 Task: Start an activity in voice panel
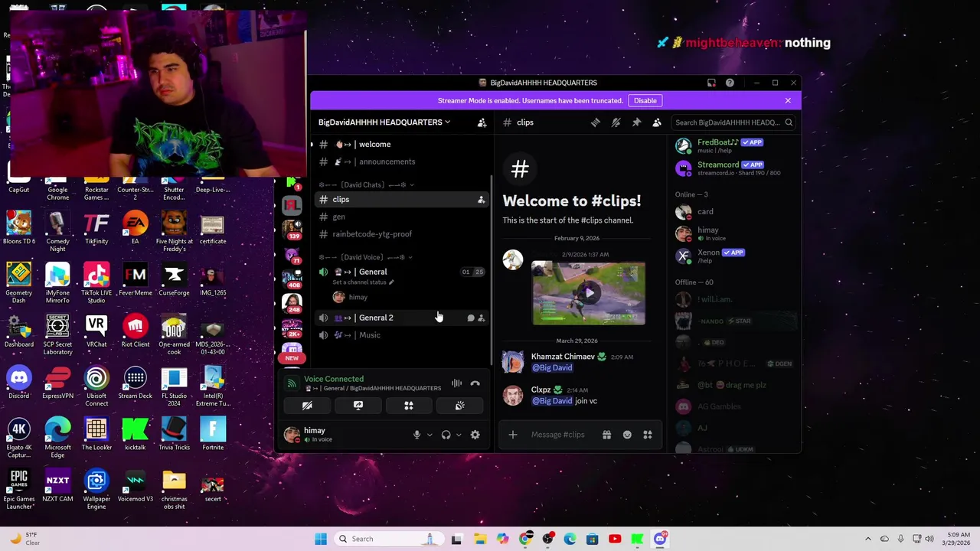(x=409, y=406)
